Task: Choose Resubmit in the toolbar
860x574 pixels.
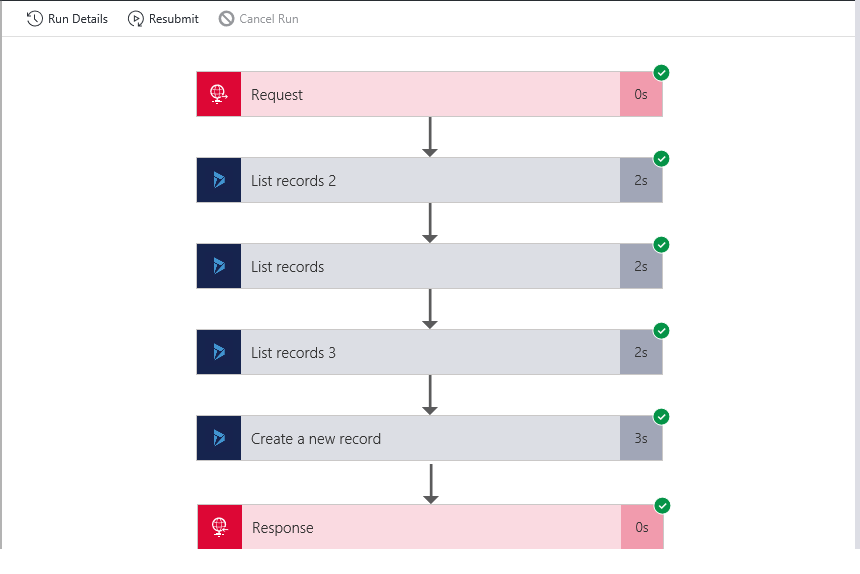Action: (x=173, y=19)
